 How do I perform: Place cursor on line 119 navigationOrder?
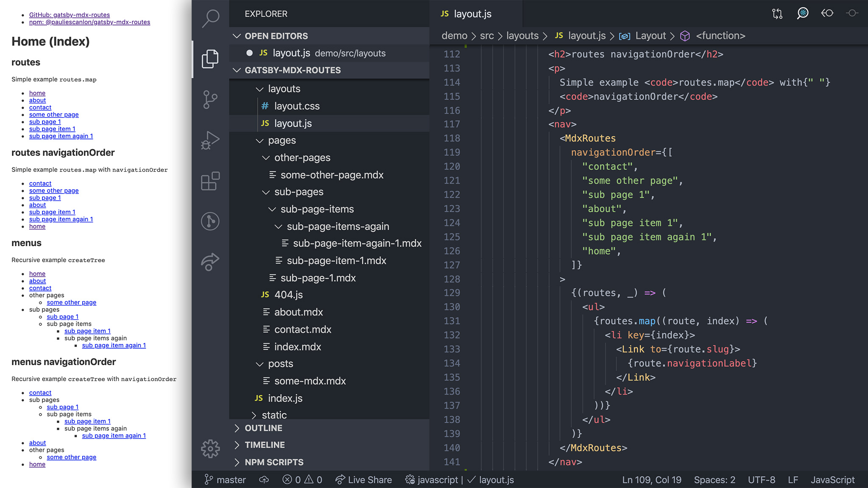tap(613, 152)
